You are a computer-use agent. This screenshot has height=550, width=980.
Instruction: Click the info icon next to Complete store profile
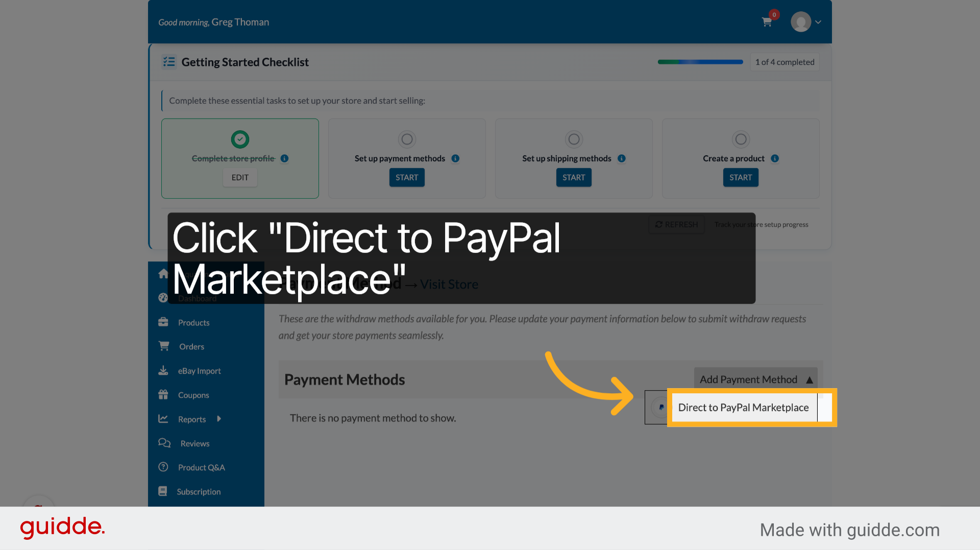coord(285,158)
